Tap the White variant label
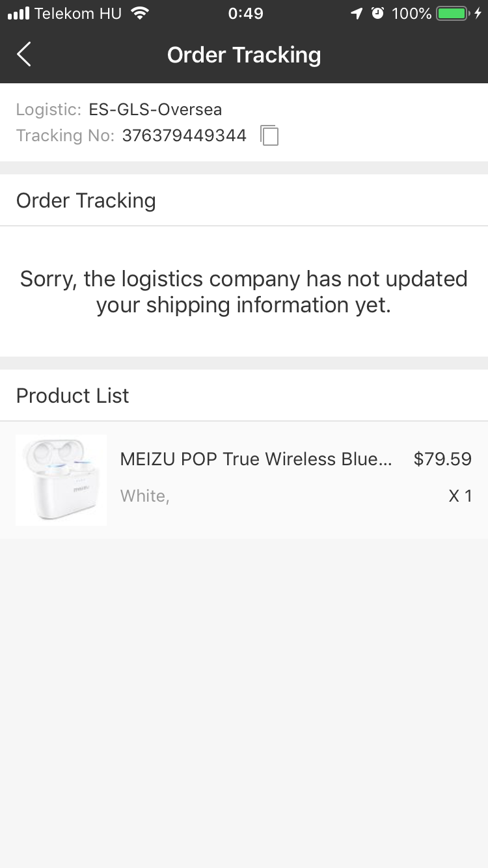The image size is (488, 868). pos(144,496)
